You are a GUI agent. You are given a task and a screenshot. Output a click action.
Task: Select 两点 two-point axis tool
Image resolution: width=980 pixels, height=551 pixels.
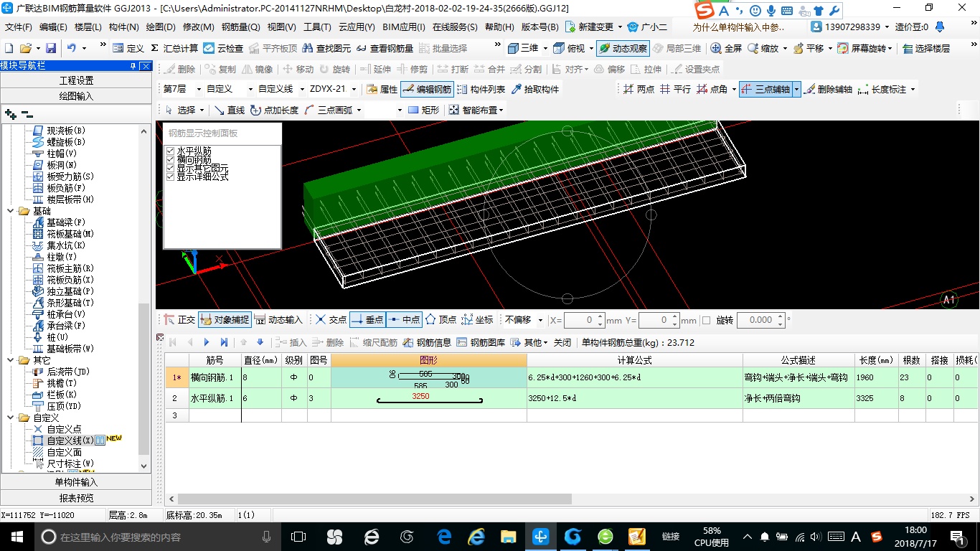tap(639, 90)
